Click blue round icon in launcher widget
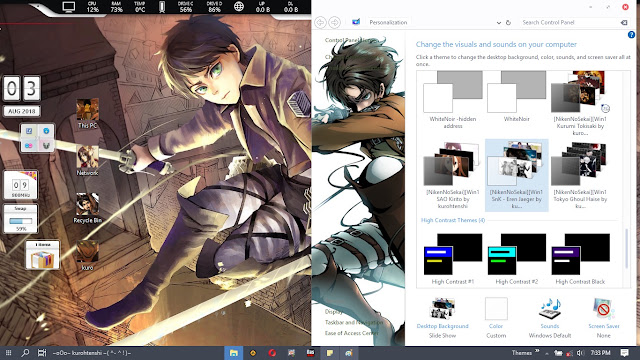The image size is (640, 360). coord(46,131)
